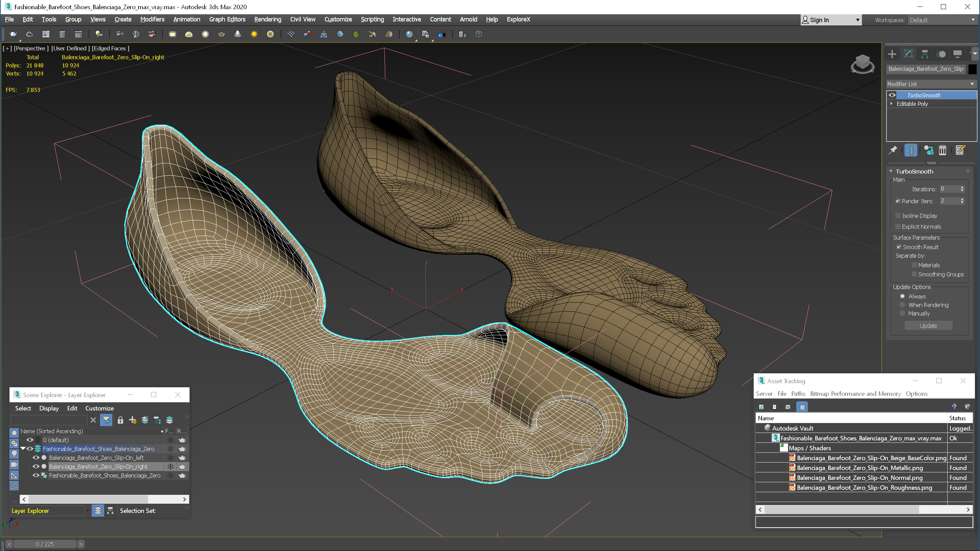980x551 pixels.
Task: Enable the Explicit Normals checkbox
Action: 898,226
